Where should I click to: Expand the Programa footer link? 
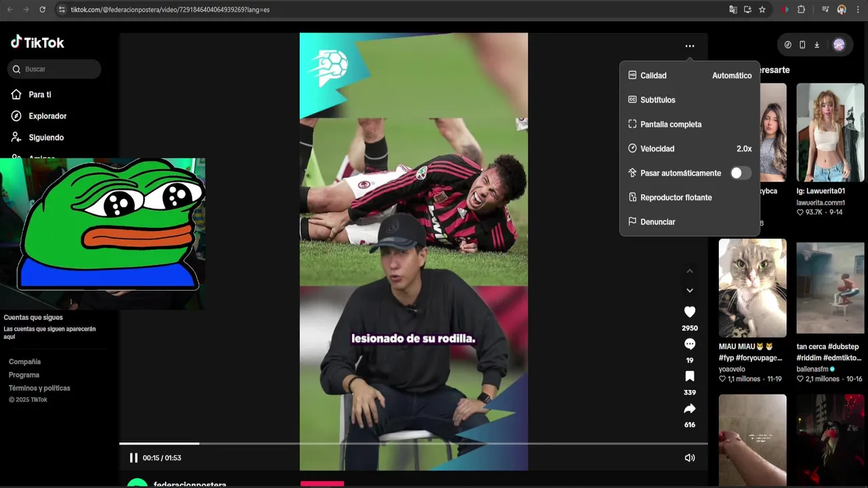24,375
